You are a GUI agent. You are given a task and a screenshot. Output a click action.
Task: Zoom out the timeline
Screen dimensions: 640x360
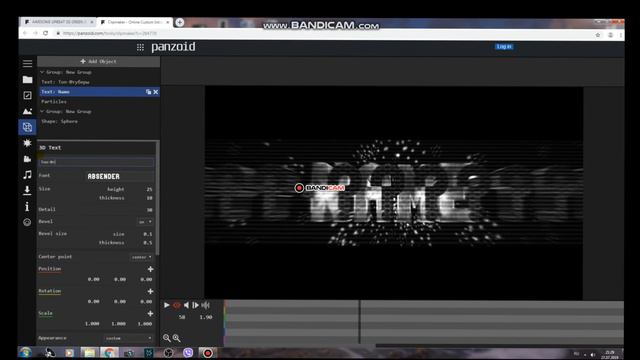(x=167, y=338)
